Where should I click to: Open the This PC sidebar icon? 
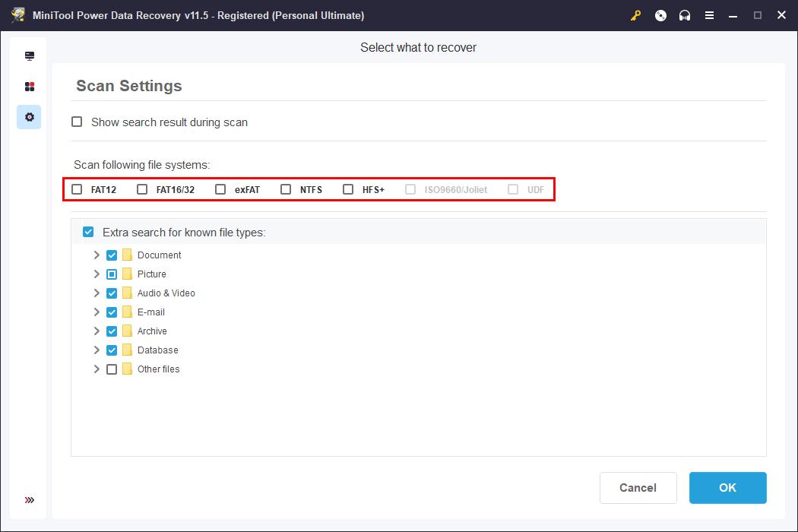[30, 56]
